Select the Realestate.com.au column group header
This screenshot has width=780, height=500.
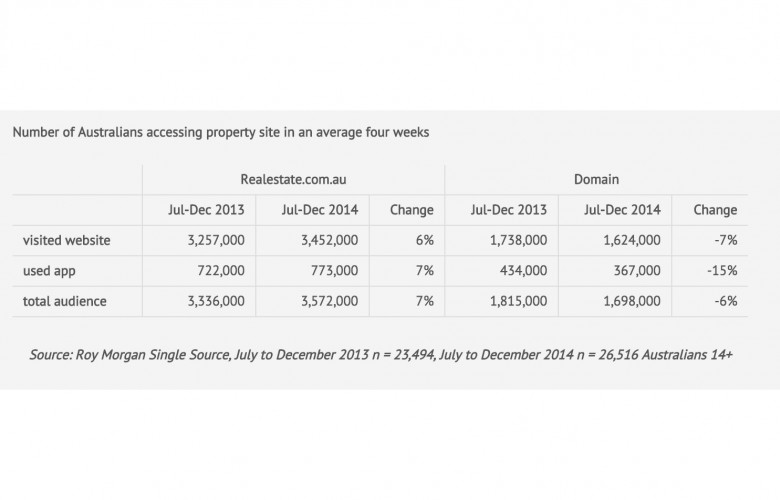[293, 179]
